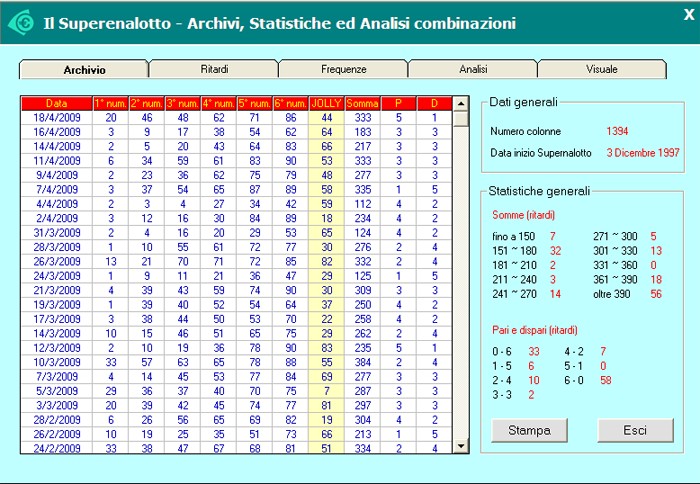
Task: Select the row dated 2/4/2009
Action: 237,218
